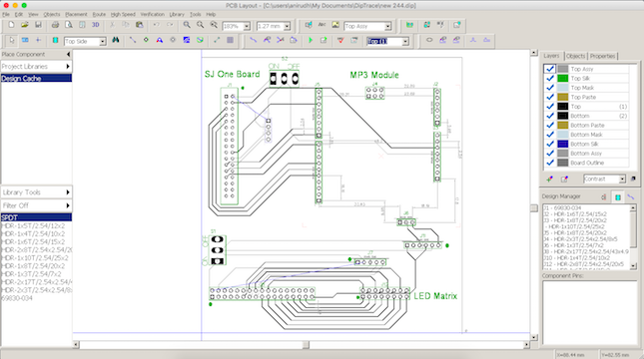This screenshot has height=359, width=644.
Task: Open the grid size 1.27 mm dropdown
Action: click(287, 26)
